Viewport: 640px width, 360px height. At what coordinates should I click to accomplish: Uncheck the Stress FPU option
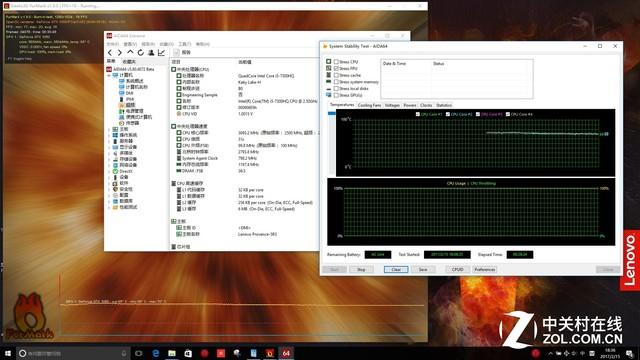pos(336,69)
